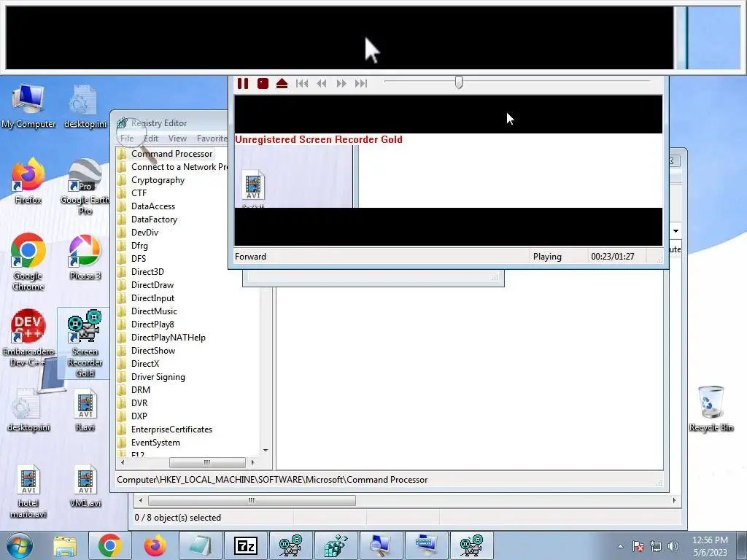
Task: Click the volume speaker icon in the system tray
Action: pos(673,546)
